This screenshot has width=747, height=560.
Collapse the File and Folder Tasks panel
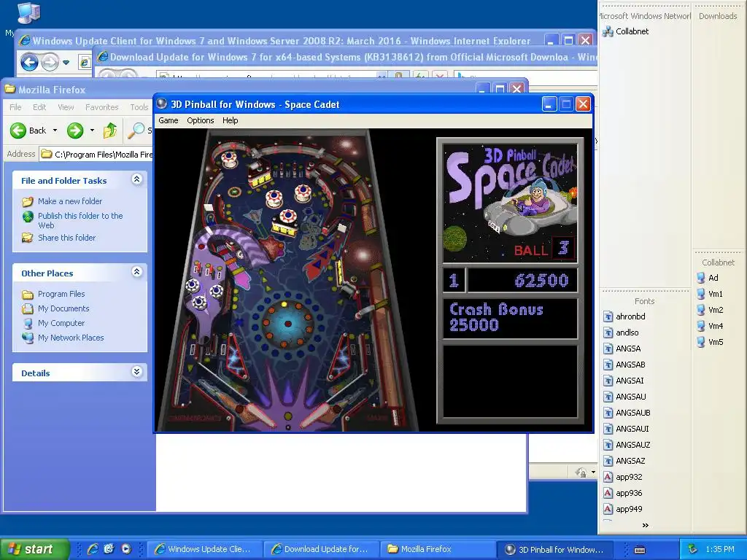pos(136,179)
